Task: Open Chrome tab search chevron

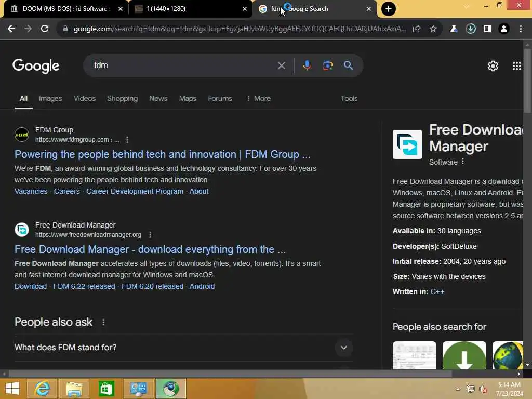Action: pos(467,7)
